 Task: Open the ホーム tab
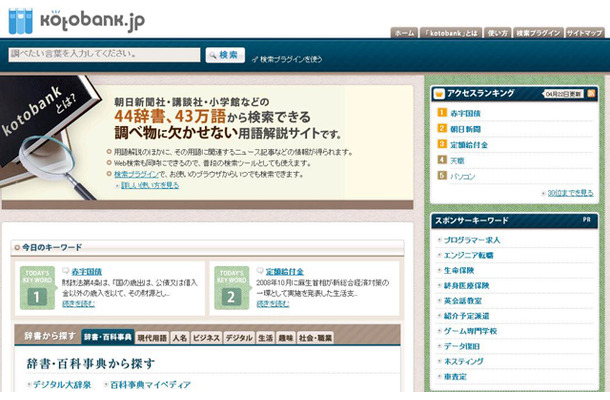405,33
